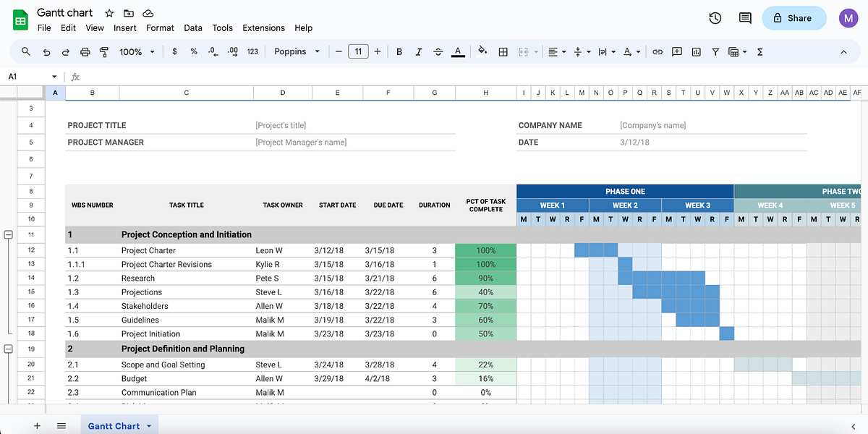Insert a link with the link icon
This screenshot has width=868, height=434.
657,51
